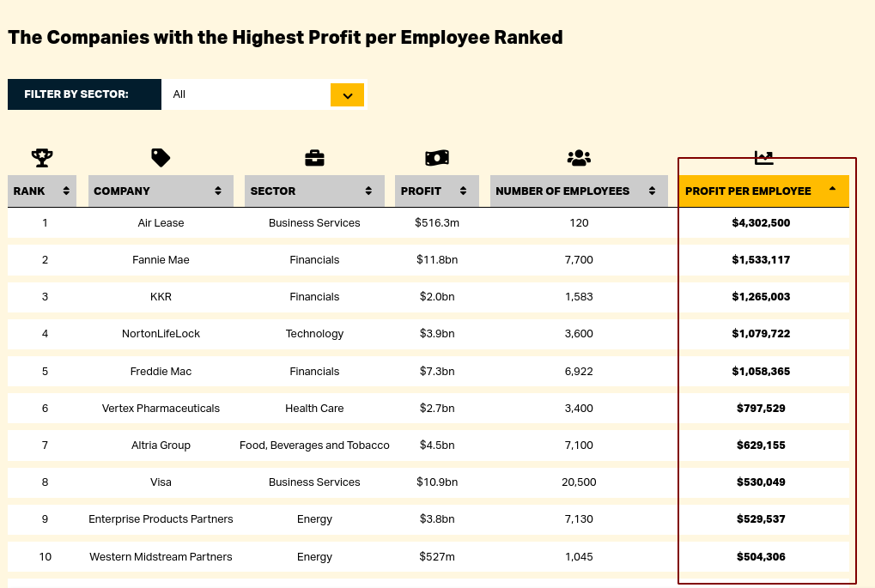Click the people group icon above employees
The height and width of the screenshot is (588, 875).
tap(579, 158)
